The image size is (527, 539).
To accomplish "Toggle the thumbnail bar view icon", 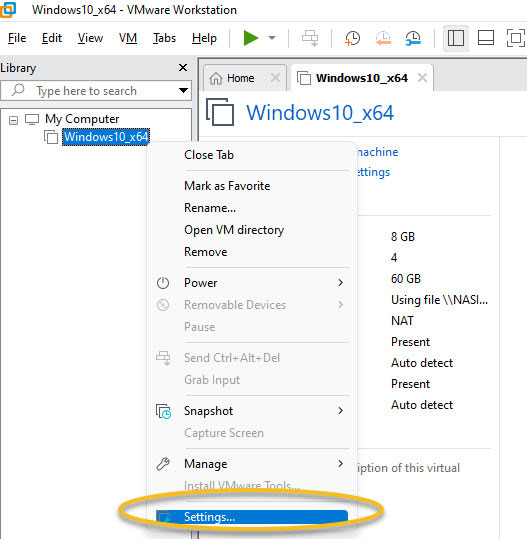I will coord(486,38).
